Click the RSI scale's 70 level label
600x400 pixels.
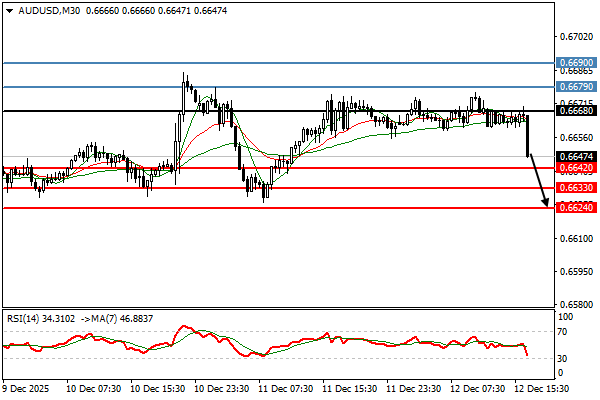coord(565,330)
